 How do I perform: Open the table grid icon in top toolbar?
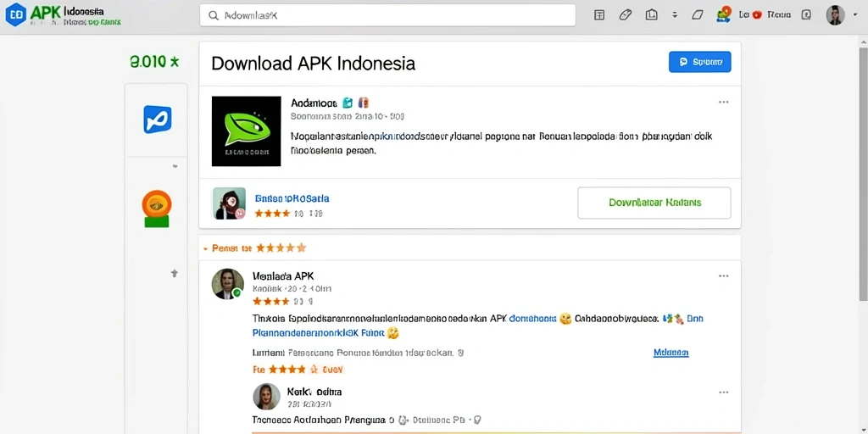pyautogui.click(x=599, y=15)
